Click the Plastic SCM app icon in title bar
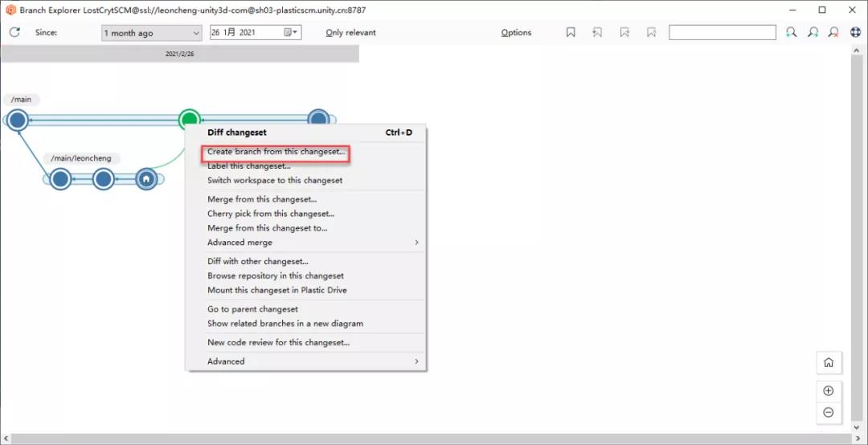Screen dimensions: 868x445 (x=11, y=10)
